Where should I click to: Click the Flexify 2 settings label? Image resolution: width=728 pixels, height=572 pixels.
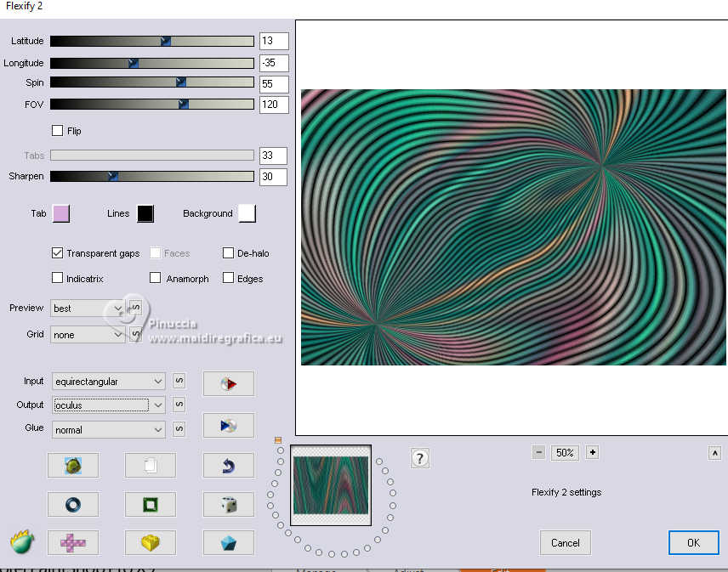[566, 492]
